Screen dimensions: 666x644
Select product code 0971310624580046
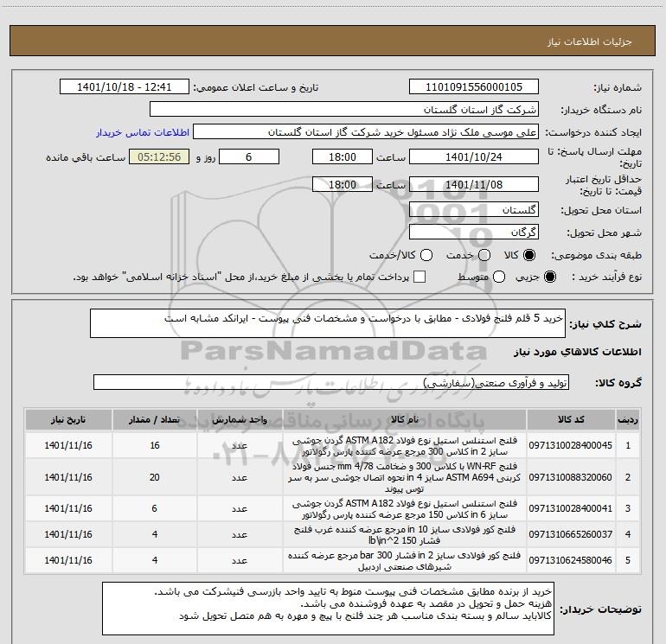pyautogui.click(x=571, y=560)
